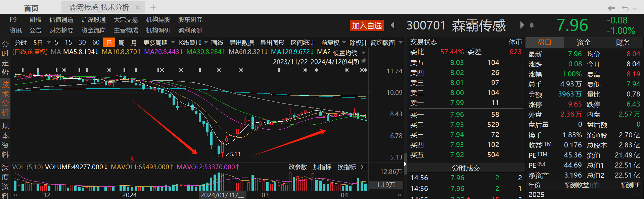Jump to chart end with double-right arrows
644x199 pixels.
(399, 195)
